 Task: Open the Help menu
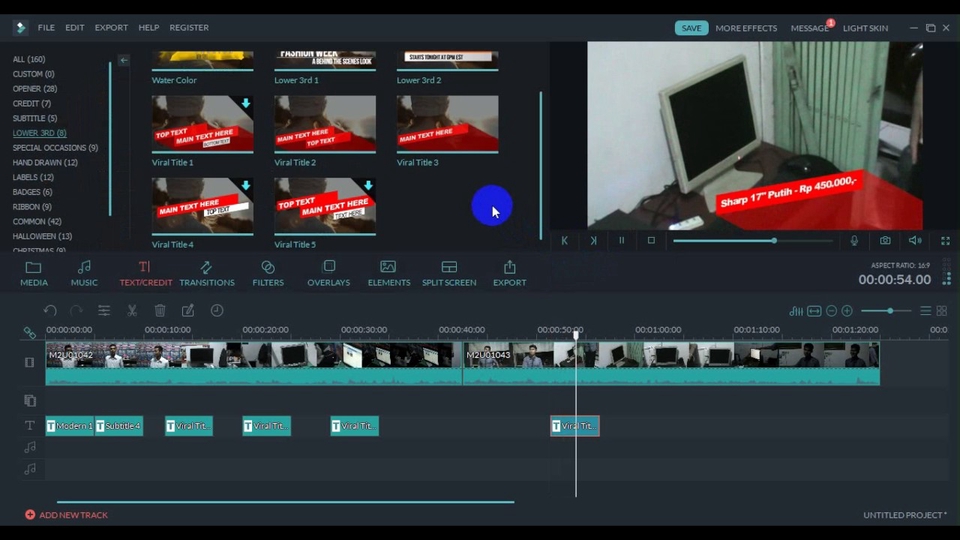[x=149, y=28]
